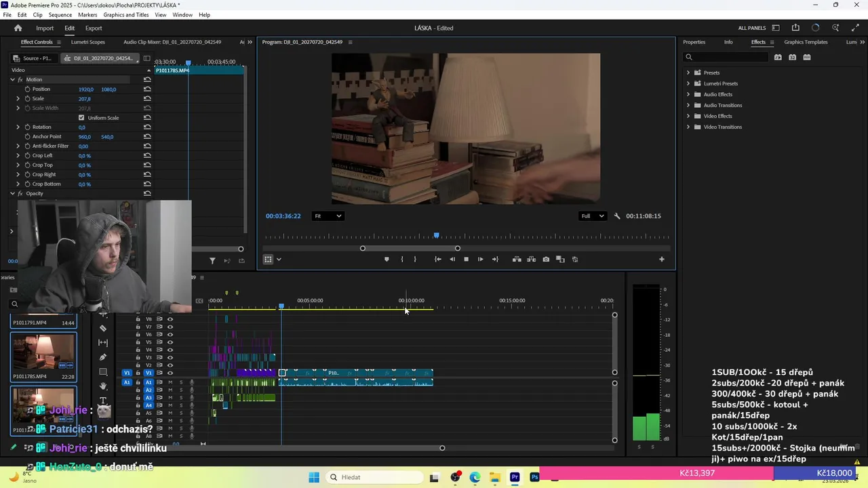
Task: Click the Extract button in the Program monitor
Action: pos(531,259)
